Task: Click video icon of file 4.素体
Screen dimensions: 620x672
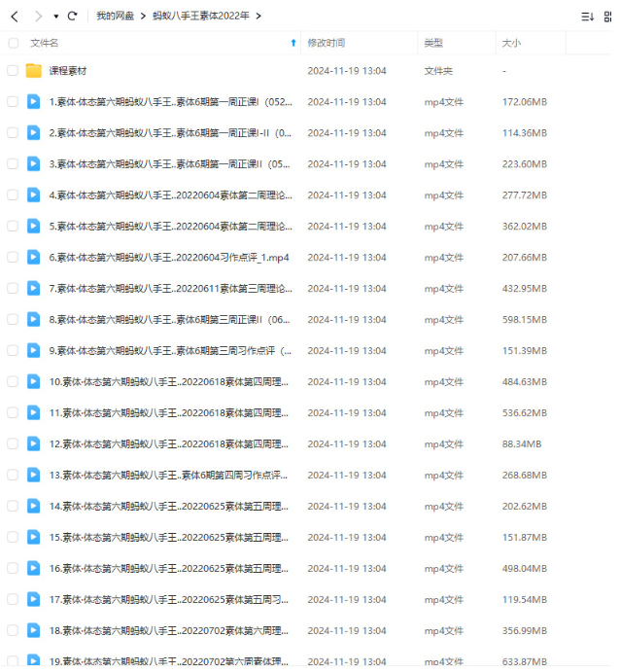Action: click(33, 195)
